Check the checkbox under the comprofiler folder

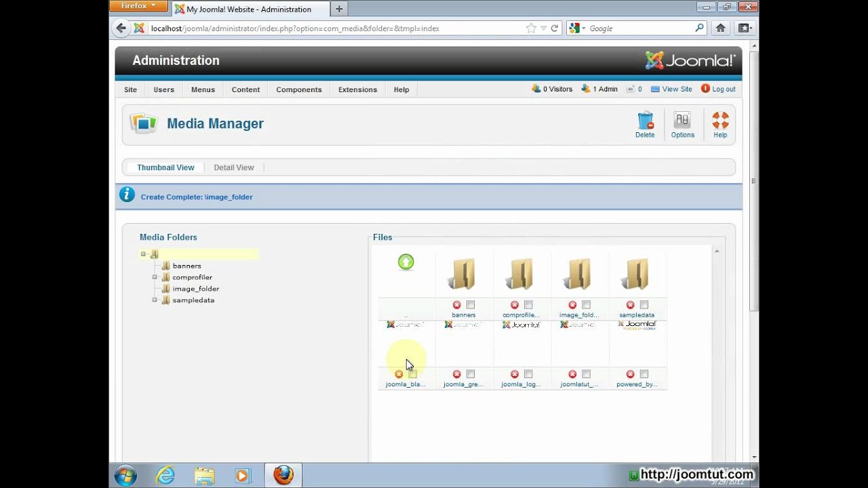[528, 305]
